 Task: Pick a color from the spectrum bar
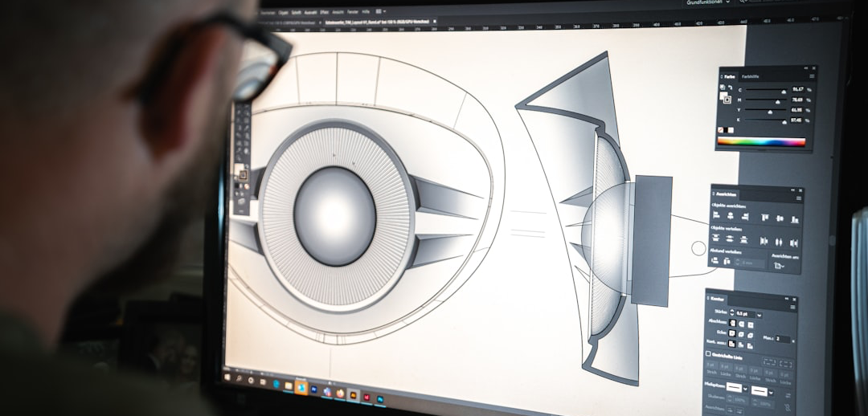tap(762, 141)
